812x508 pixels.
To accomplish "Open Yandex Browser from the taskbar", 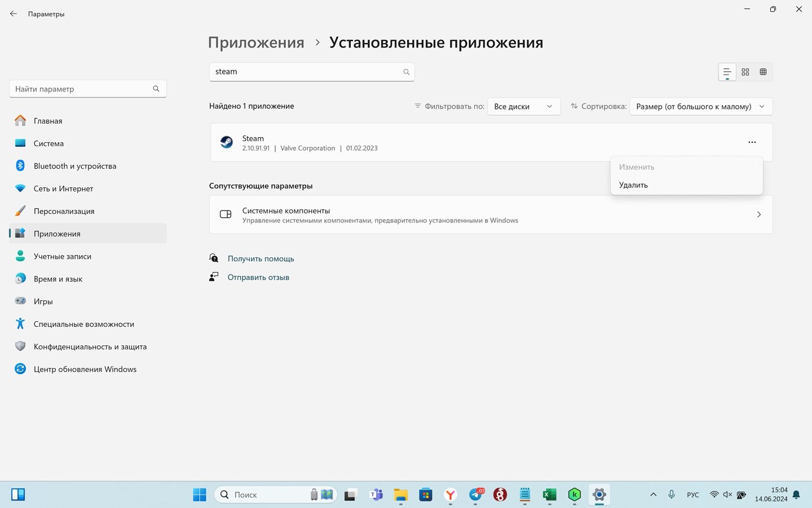I will 451,495.
